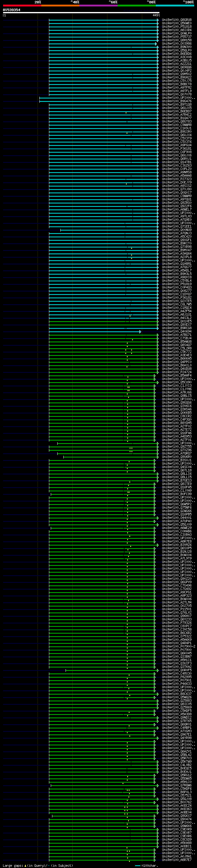
Task: Select label UniRef100_C4MBP1
Action: (177, 728)
